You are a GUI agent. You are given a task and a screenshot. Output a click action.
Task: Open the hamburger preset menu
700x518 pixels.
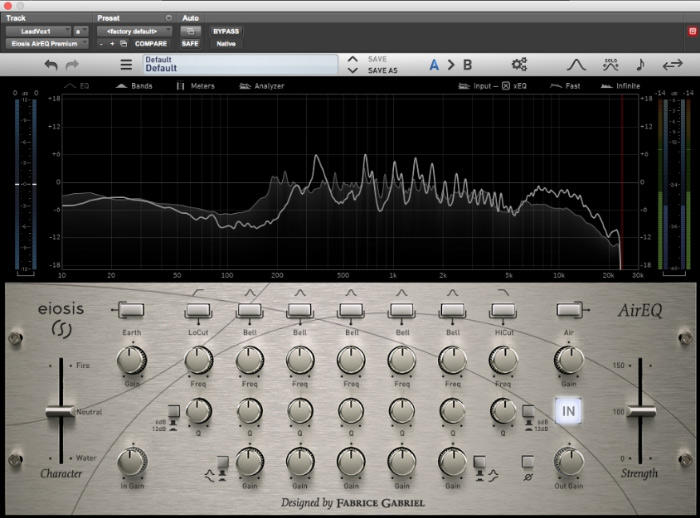[x=126, y=65]
